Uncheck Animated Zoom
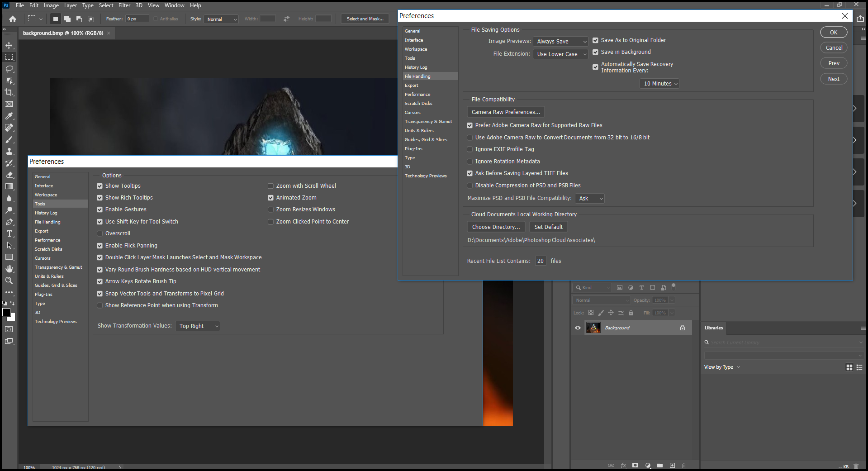 [270, 198]
